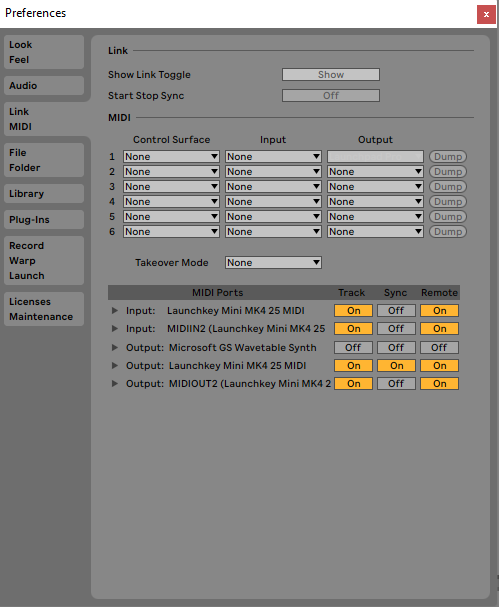Screen dimensions: 499x607
Task: Toggle Remote for Output Launchkey Mini MK4 25 MIDI
Action: pos(439,365)
